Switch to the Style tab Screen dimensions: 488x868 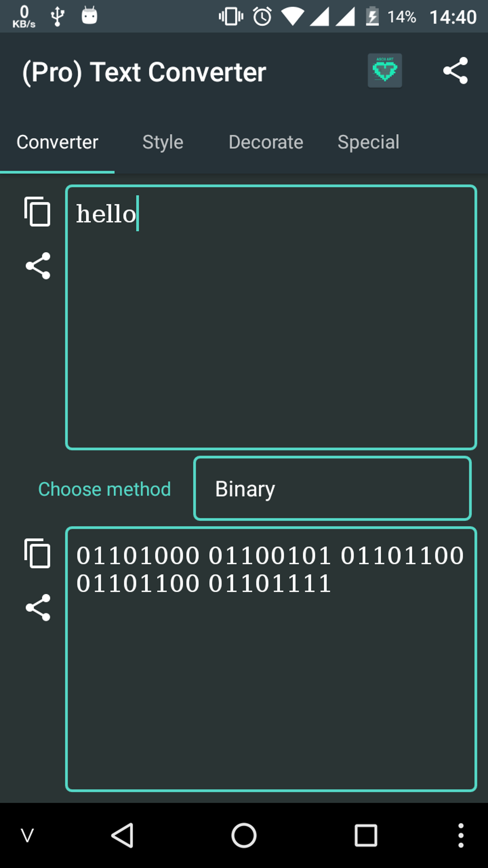163,142
